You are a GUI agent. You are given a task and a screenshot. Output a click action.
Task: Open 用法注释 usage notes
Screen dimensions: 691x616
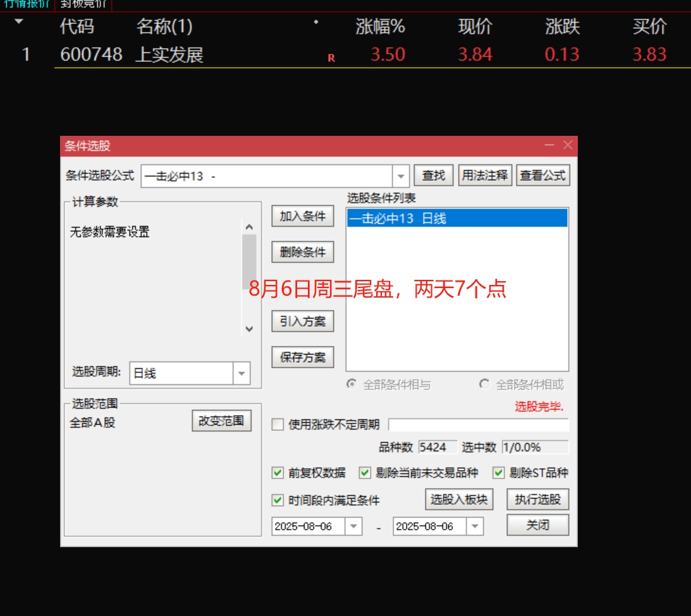tap(485, 176)
